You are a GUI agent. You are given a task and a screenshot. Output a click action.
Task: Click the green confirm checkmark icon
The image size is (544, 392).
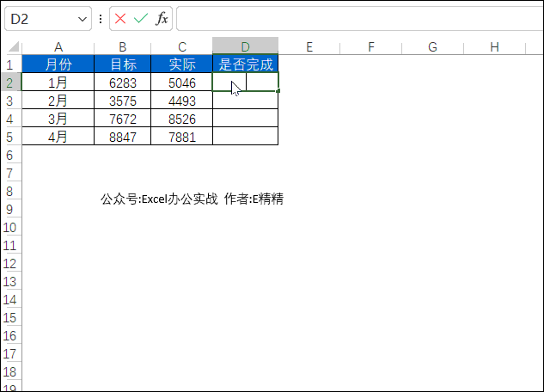(141, 18)
